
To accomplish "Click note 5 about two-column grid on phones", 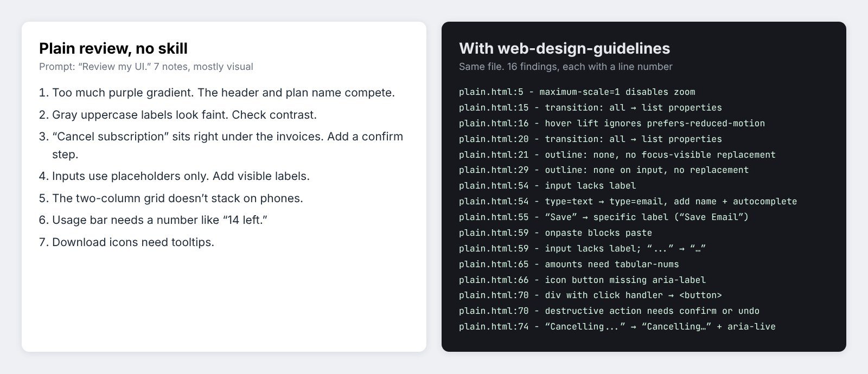I will point(171,198).
